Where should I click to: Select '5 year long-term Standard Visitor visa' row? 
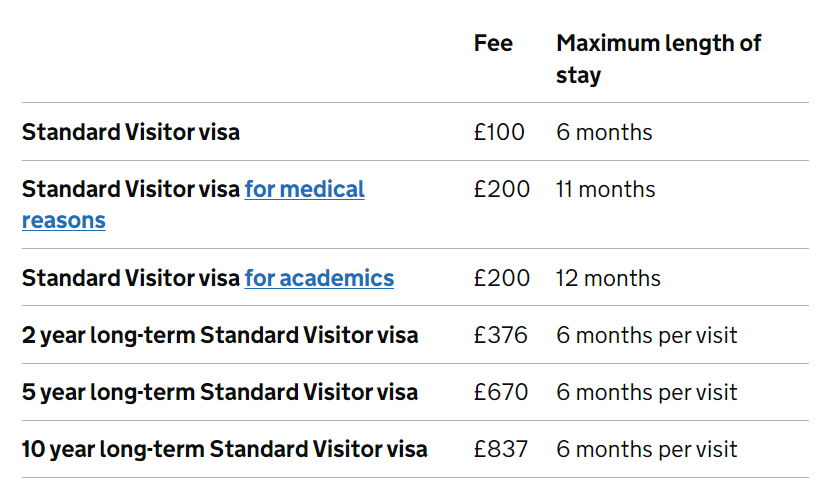(x=415, y=392)
